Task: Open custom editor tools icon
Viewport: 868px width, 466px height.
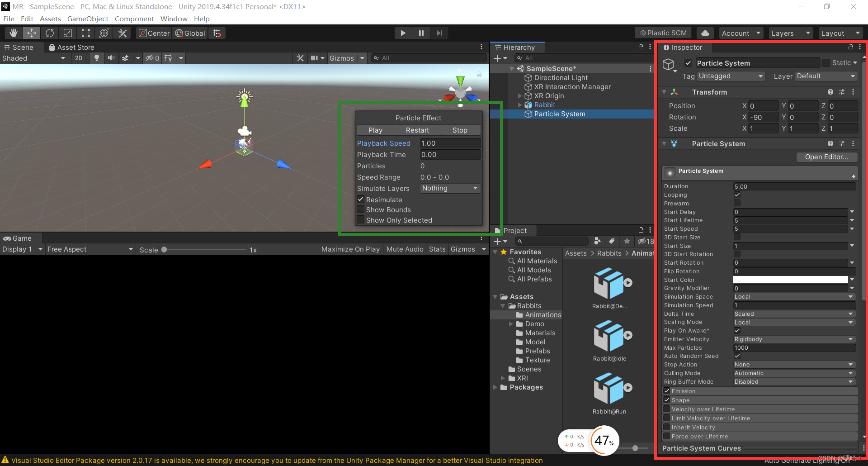Action: (122, 33)
